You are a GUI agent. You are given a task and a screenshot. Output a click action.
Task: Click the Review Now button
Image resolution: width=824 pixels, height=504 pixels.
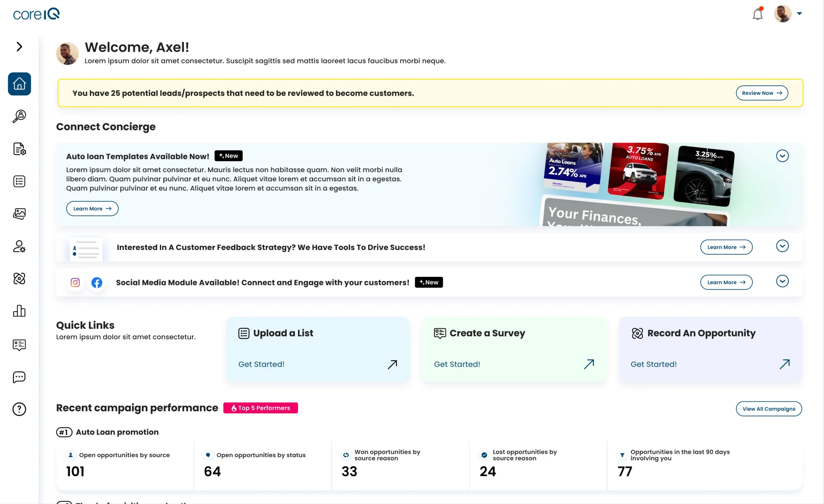(762, 93)
